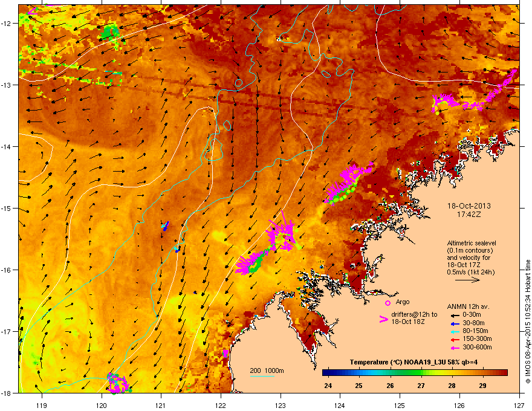The height and width of the screenshot is (411, 532).
Task: Click longitude axis label 122
Action: pyautogui.click(x=221, y=404)
